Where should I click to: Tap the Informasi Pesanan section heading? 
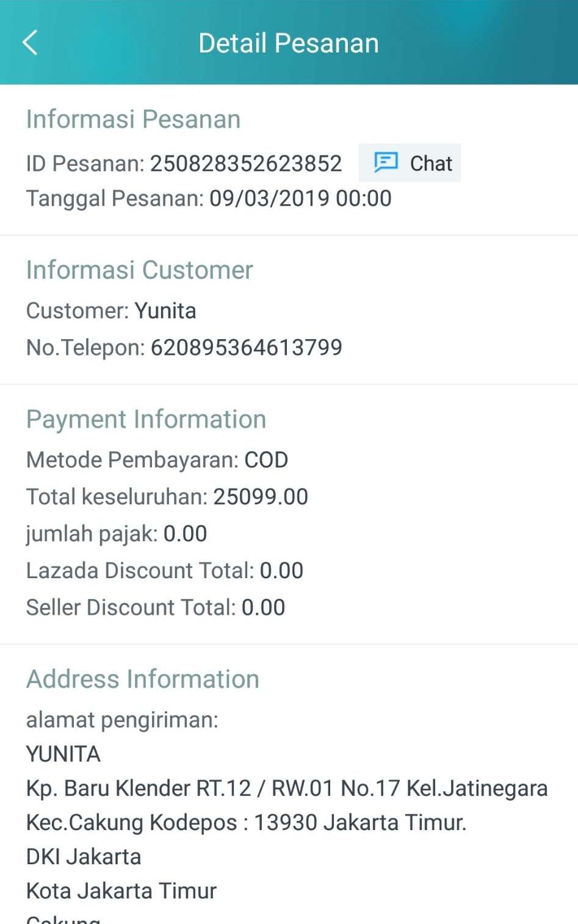[133, 119]
